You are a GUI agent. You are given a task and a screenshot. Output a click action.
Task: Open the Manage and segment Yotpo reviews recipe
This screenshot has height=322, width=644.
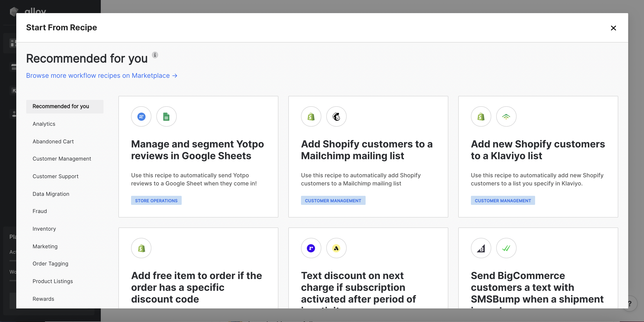197,150
